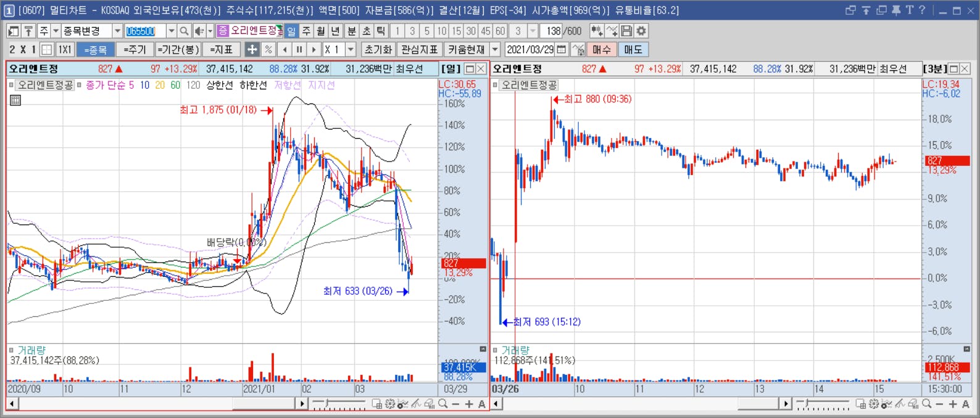The image size is (980, 418).
Task: Zoom in the daily chart with the plus icon
Action: click(469, 404)
